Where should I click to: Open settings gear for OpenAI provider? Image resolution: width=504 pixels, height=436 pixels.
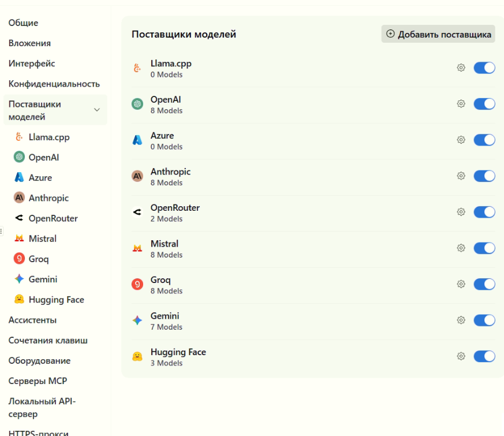[x=461, y=103]
